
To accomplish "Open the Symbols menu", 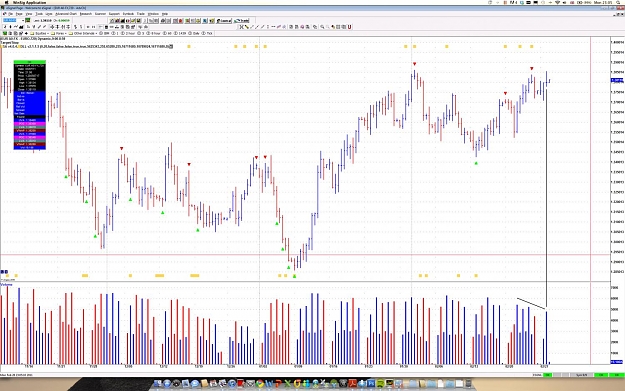I will pos(128,14).
